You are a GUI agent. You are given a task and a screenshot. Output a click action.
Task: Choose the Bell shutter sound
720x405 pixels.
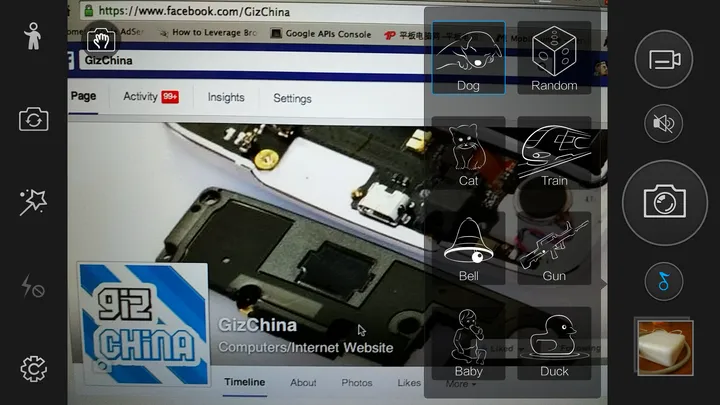pos(469,248)
